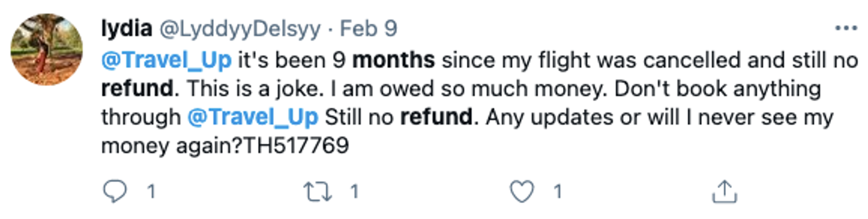This screenshot has width=868, height=219.
Task: Open lydia's round profile avatar
Action: click(x=47, y=49)
